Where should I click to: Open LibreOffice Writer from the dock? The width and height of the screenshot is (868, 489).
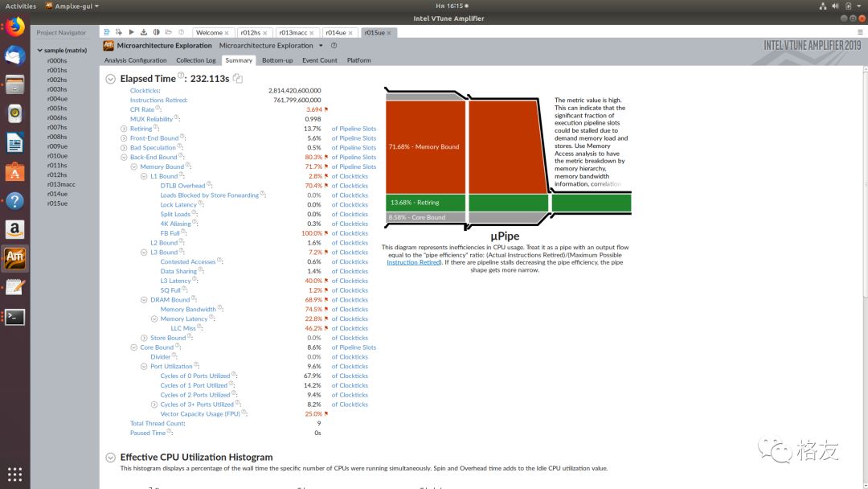click(x=15, y=143)
